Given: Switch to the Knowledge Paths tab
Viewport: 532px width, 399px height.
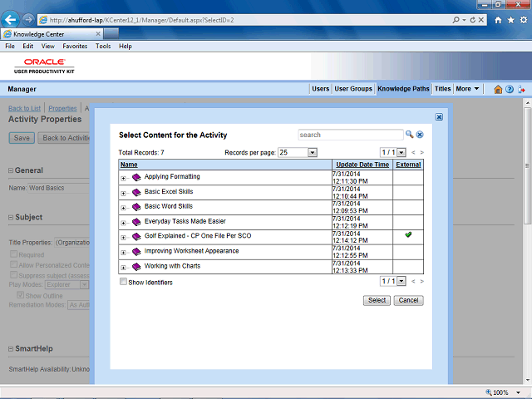Looking at the screenshot, I should pyautogui.click(x=403, y=89).
